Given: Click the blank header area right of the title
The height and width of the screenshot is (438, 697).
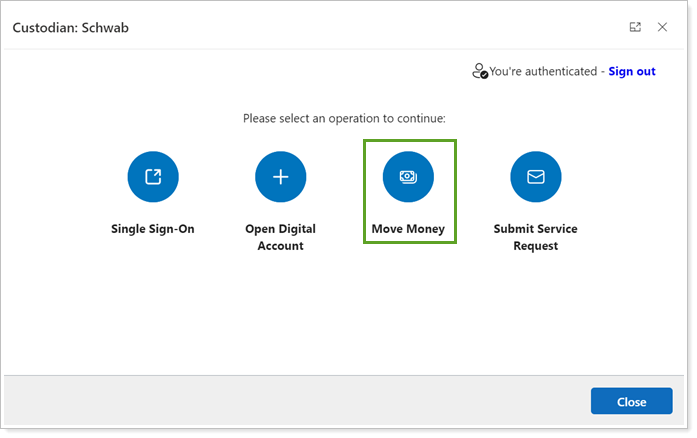Looking at the screenshot, I should pyautogui.click(x=380, y=28).
